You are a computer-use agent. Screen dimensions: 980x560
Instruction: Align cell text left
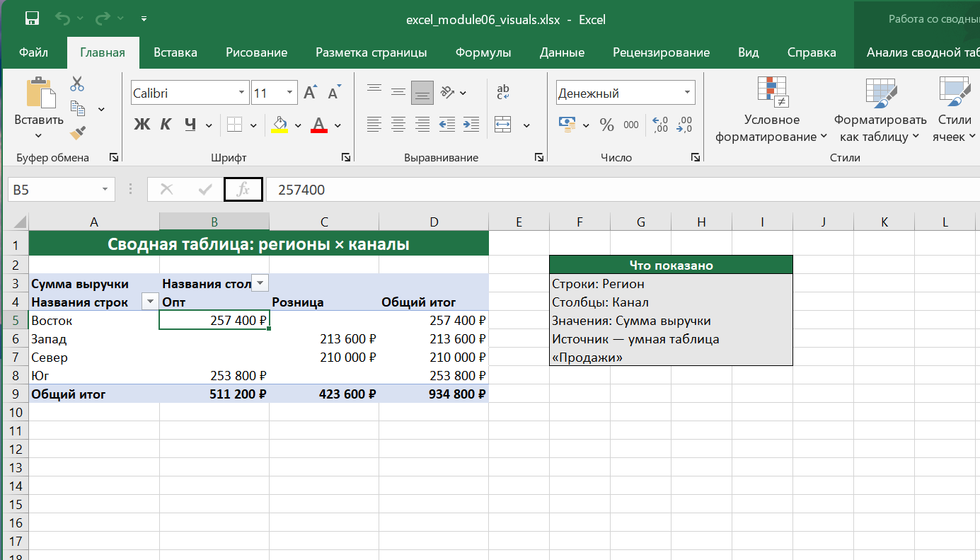point(374,125)
